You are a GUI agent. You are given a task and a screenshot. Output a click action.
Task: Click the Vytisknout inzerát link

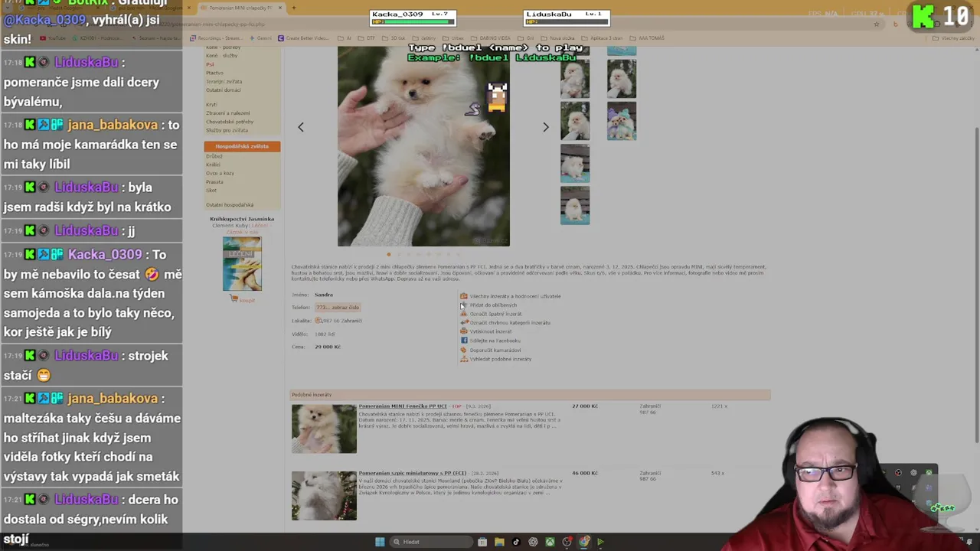[491, 331]
